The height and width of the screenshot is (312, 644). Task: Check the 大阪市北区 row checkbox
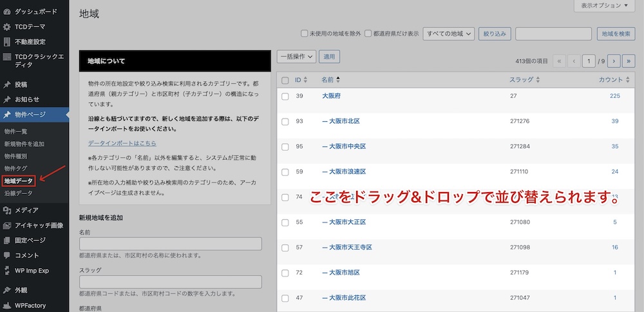[x=285, y=122]
